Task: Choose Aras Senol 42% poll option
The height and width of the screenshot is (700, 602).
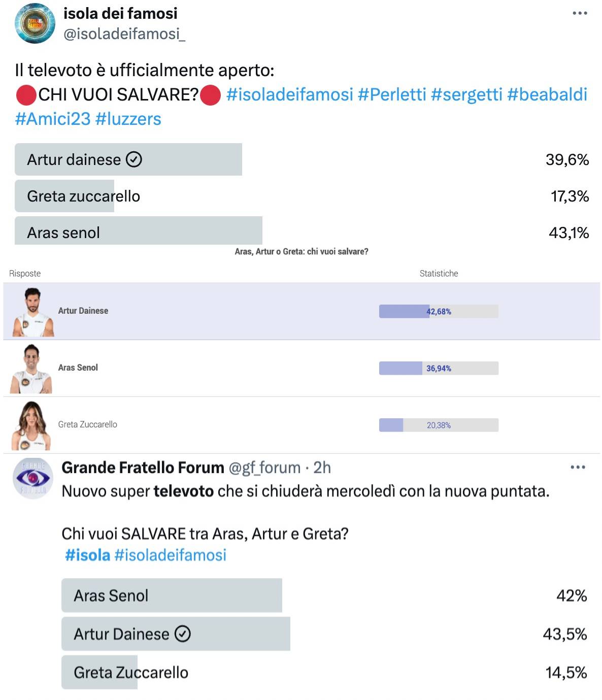Action: [324, 595]
